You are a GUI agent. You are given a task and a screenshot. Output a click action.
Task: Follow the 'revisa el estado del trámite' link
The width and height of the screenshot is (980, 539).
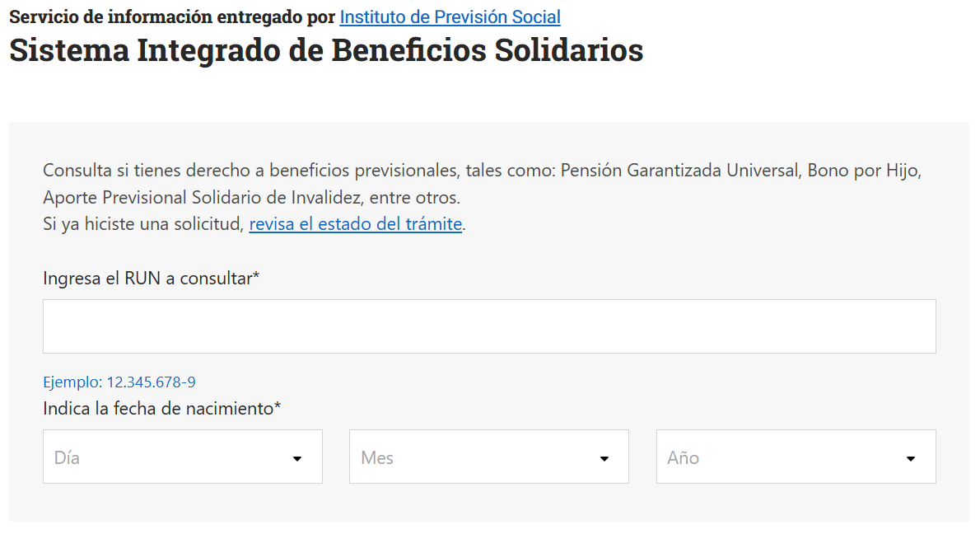(355, 224)
